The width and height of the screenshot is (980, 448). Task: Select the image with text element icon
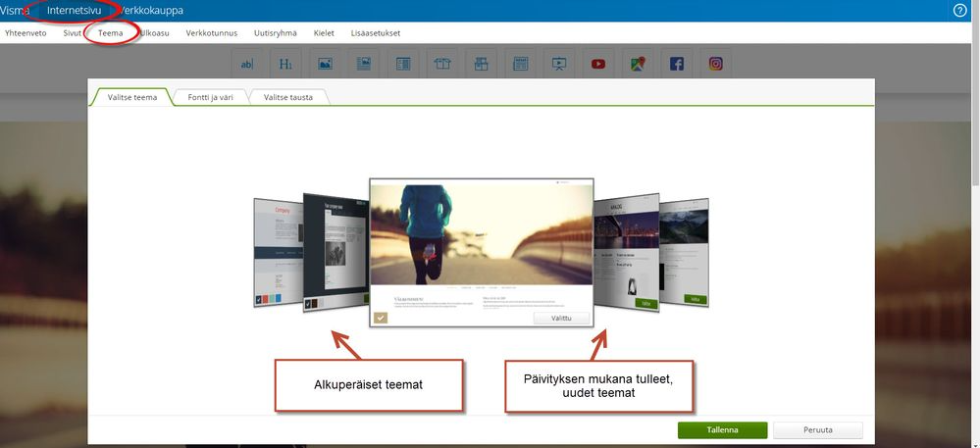click(364, 63)
